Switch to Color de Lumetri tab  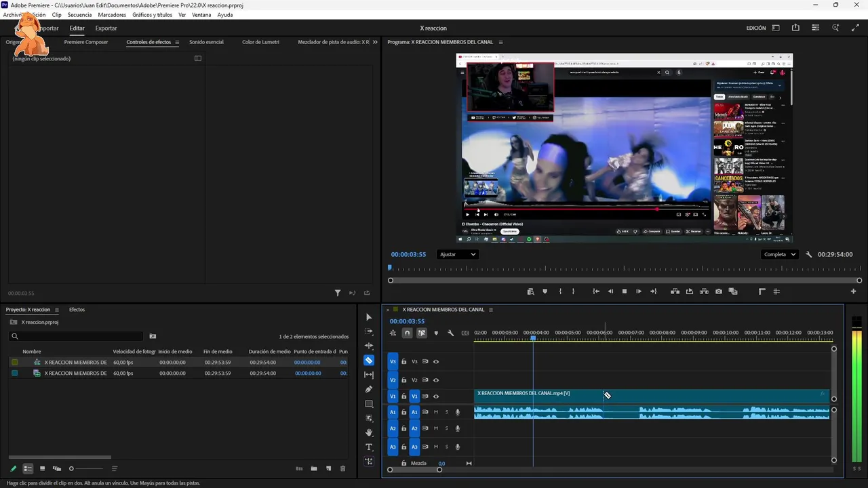point(260,42)
